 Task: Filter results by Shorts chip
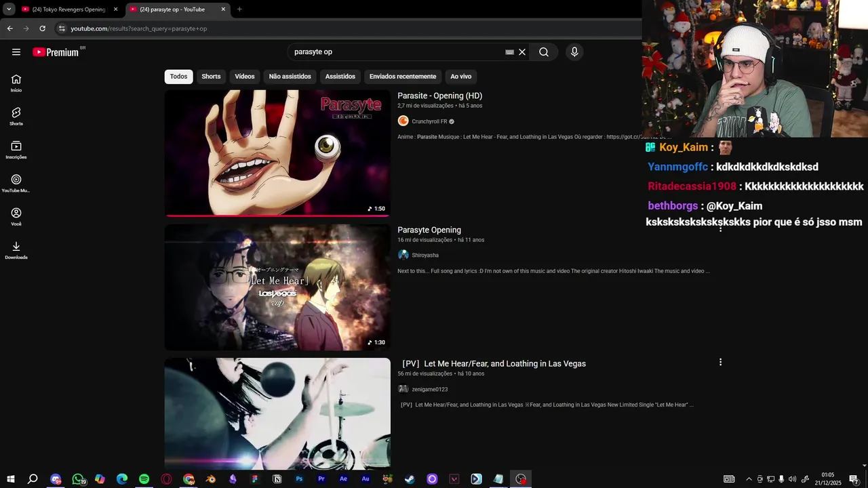click(x=211, y=77)
